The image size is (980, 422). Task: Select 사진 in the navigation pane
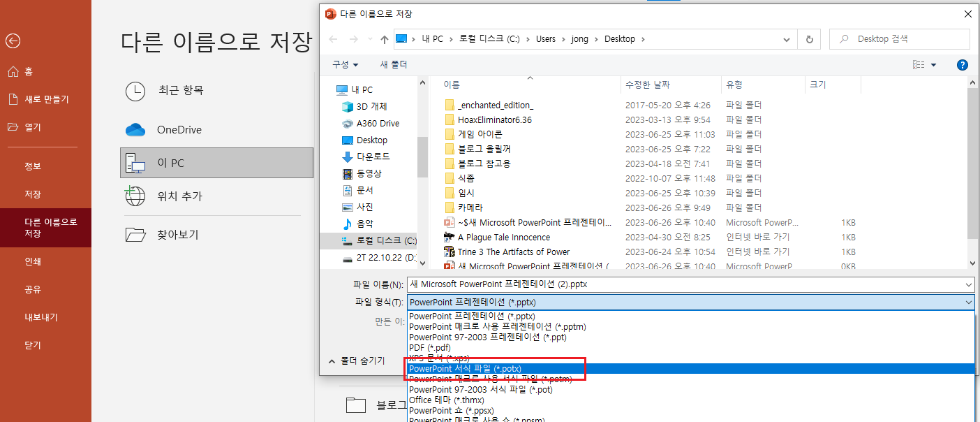(364, 208)
